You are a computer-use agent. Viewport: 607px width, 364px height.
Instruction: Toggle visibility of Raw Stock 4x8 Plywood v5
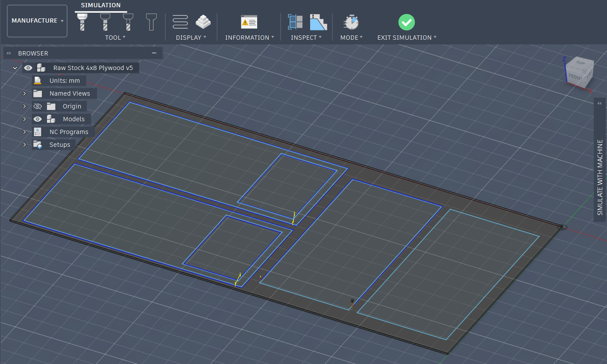pos(28,68)
